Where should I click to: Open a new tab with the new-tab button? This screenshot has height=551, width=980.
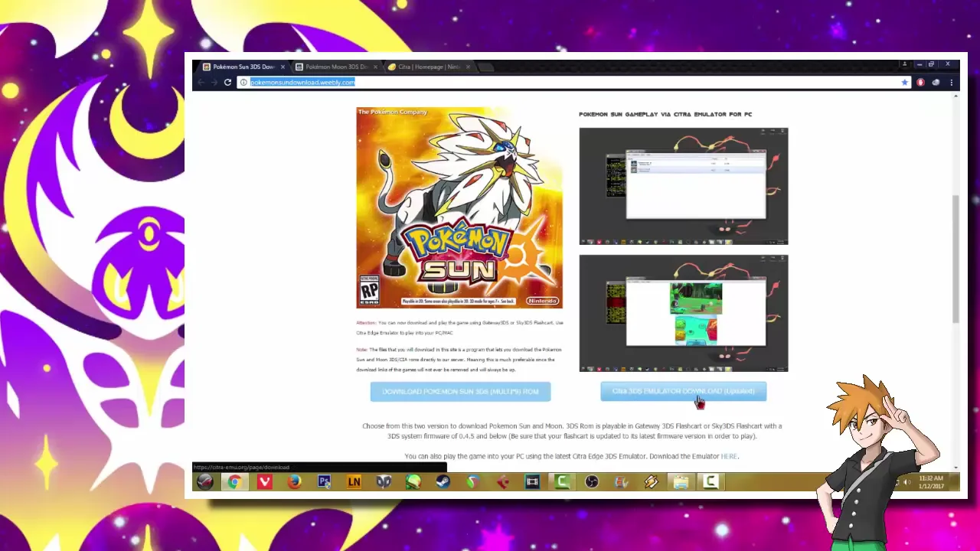click(487, 67)
